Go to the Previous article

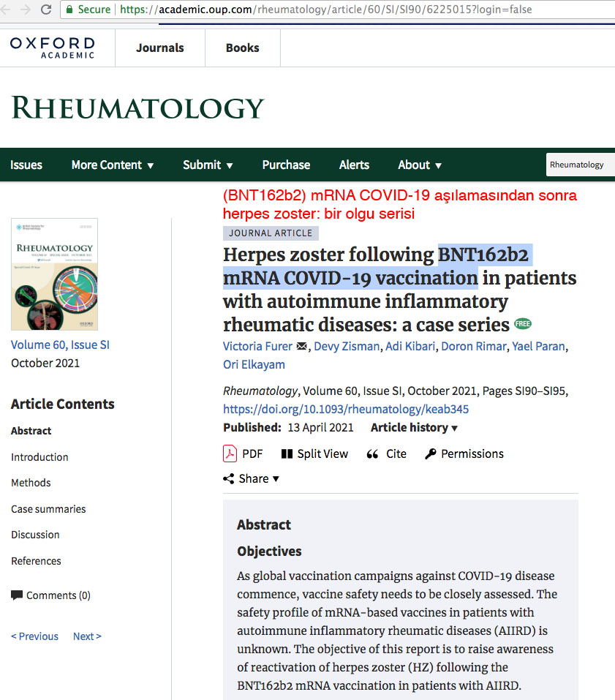pos(35,636)
